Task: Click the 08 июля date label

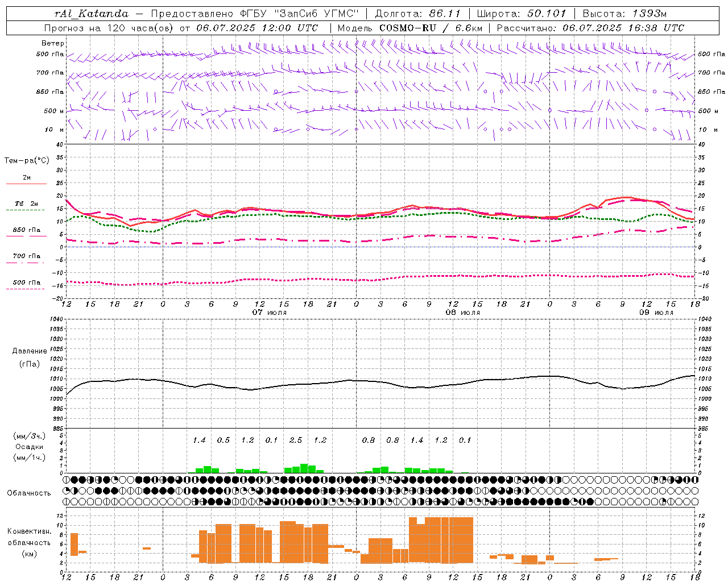Action: pyautogui.click(x=463, y=313)
